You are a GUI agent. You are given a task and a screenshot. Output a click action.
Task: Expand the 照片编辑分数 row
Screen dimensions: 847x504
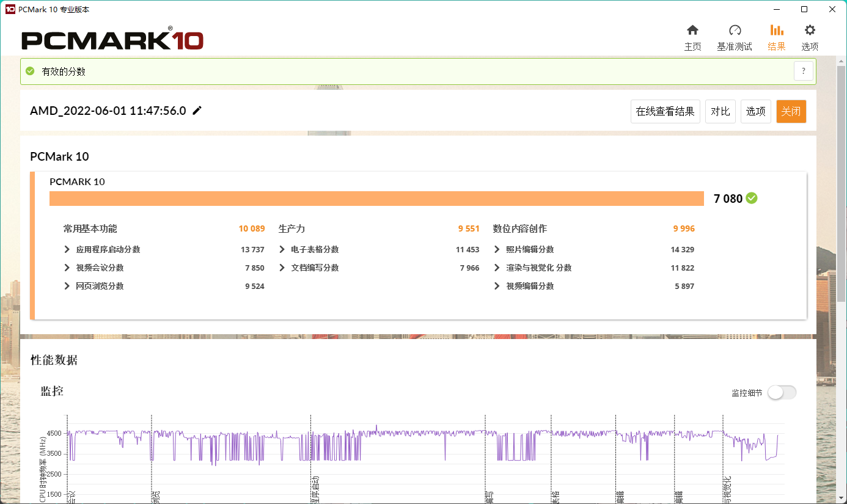point(497,249)
